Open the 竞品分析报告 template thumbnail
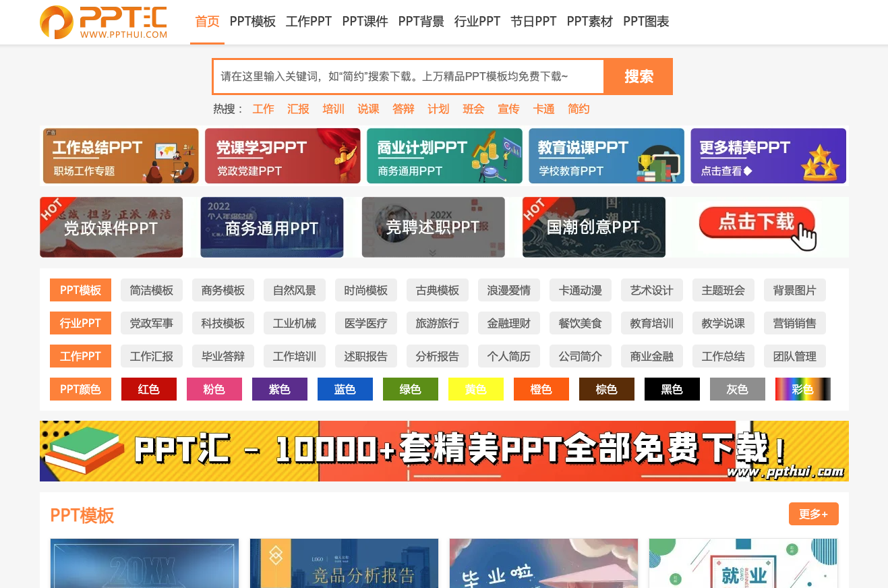Image resolution: width=888 pixels, height=588 pixels. click(x=345, y=563)
